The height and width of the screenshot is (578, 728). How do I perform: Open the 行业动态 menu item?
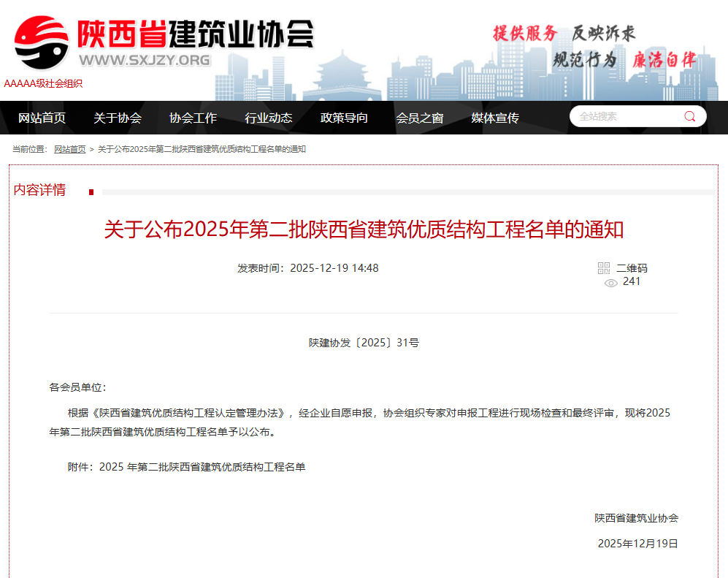(x=269, y=118)
